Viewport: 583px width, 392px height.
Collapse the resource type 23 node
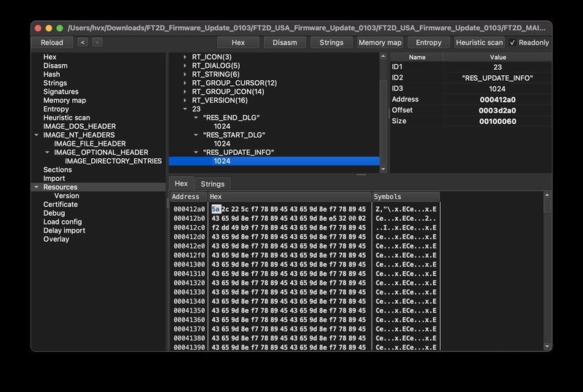tap(185, 109)
